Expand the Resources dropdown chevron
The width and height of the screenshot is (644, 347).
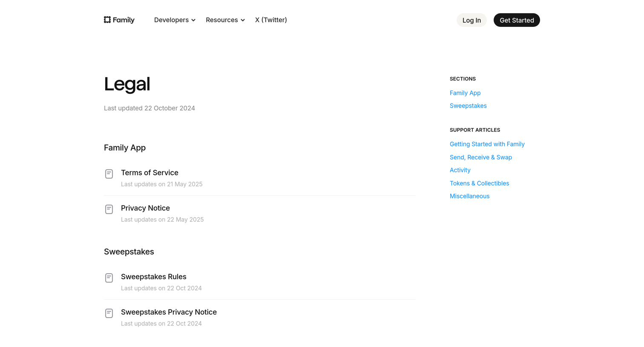pyautogui.click(x=243, y=20)
